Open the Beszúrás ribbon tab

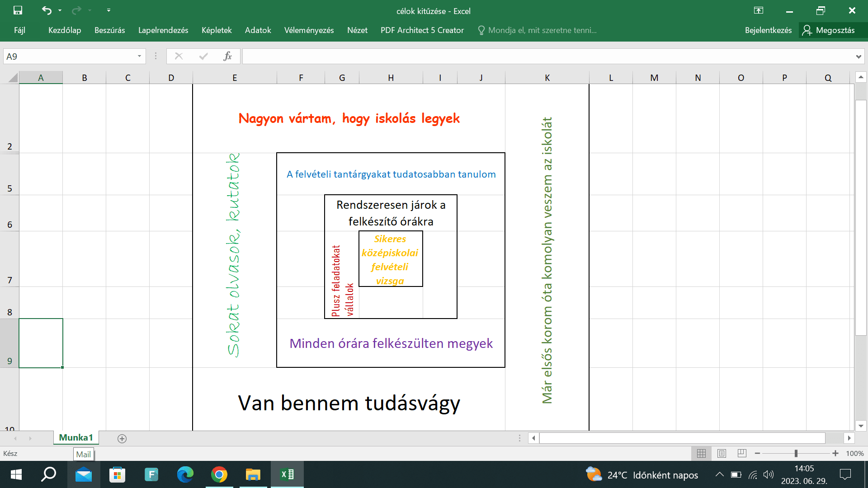click(109, 30)
